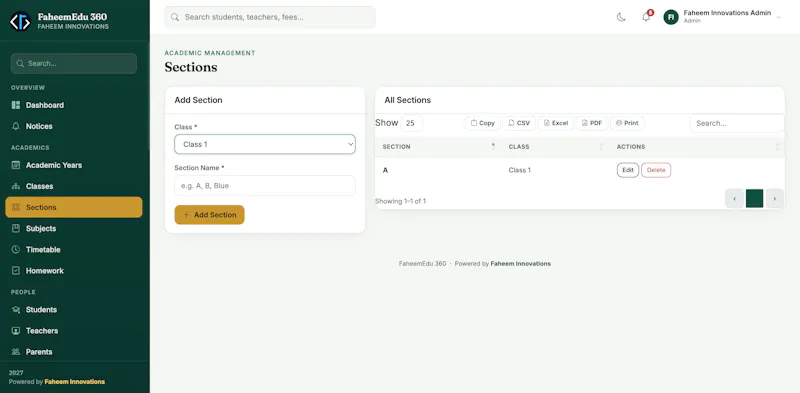Image resolution: width=800 pixels, height=393 pixels.
Task: Click the FaheemEdu 360 logo icon
Action: pos(20,21)
